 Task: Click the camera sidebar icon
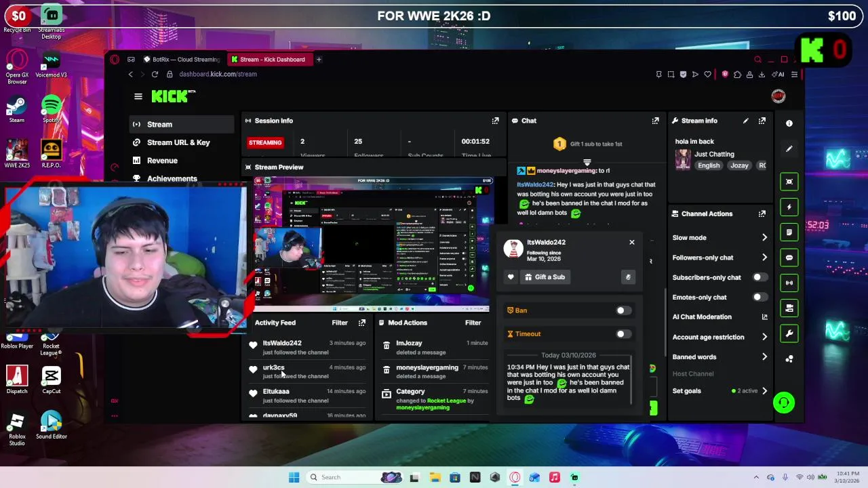789,308
